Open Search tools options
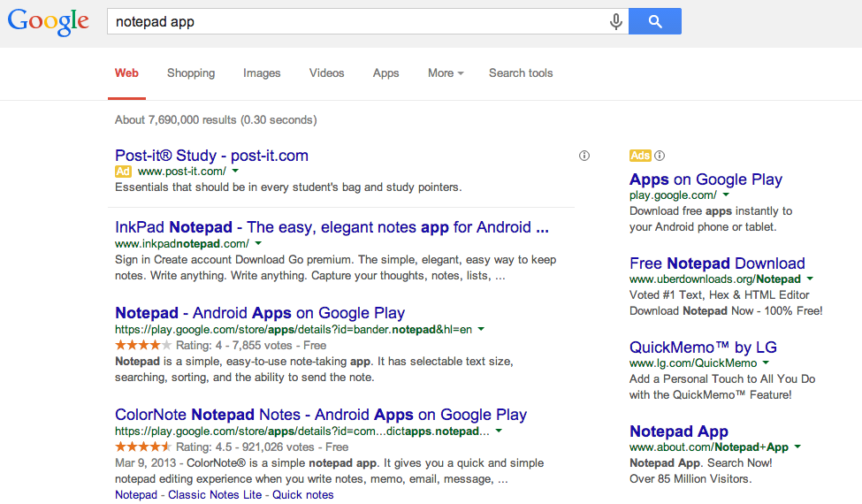 pyautogui.click(x=521, y=73)
